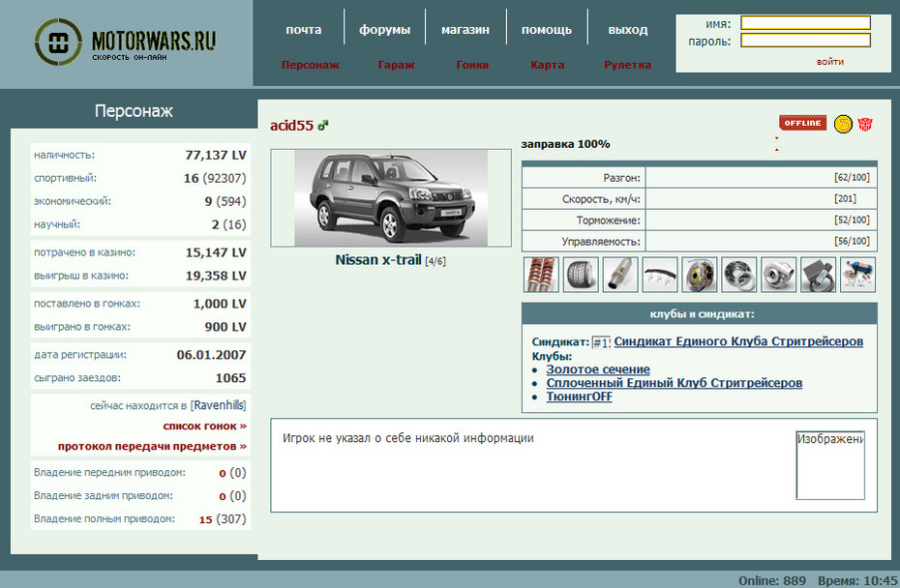Click the выигрыш в казино value 19,358 LV
The height and width of the screenshot is (588, 900).
pos(215,276)
